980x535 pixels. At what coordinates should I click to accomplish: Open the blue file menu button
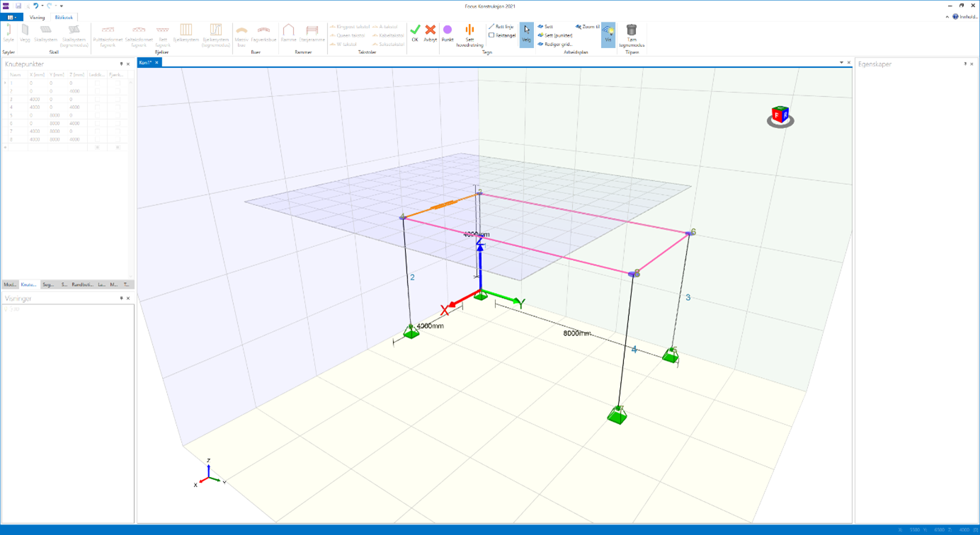point(12,17)
